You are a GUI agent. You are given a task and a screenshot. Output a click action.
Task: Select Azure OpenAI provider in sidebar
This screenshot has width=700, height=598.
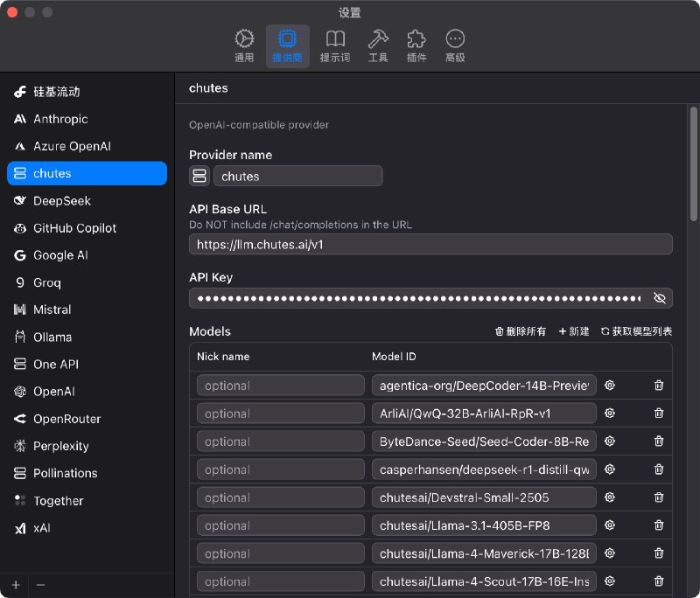click(87, 146)
